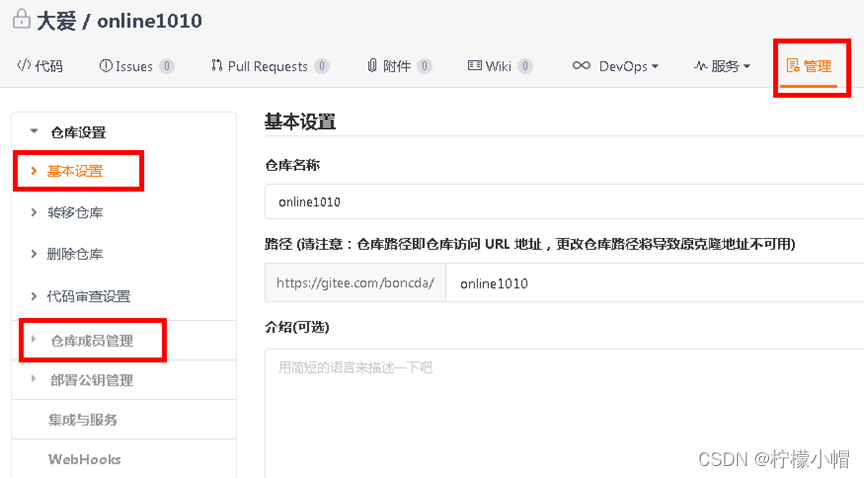Screen dimensions: 864x478
Task: Open the 代码 tab
Action: tap(40, 66)
